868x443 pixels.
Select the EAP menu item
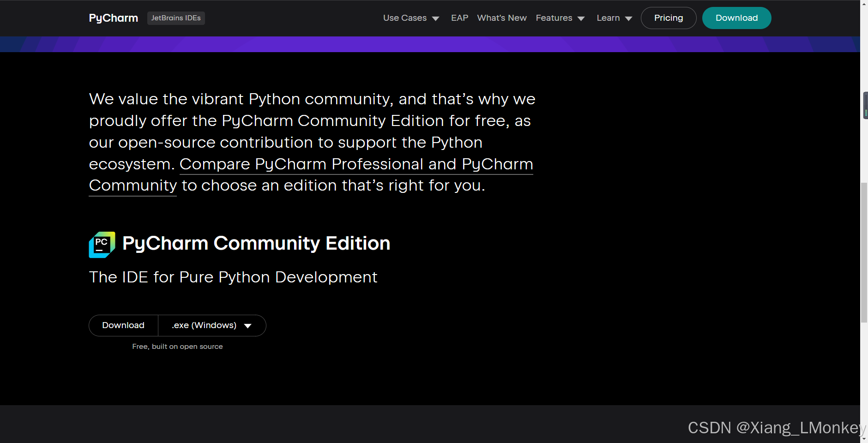(459, 18)
